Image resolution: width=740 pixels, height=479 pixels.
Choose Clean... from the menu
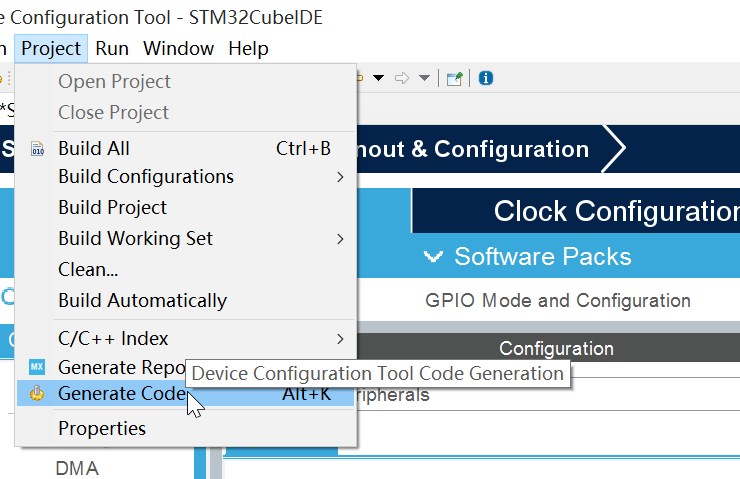click(x=185, y=269)
